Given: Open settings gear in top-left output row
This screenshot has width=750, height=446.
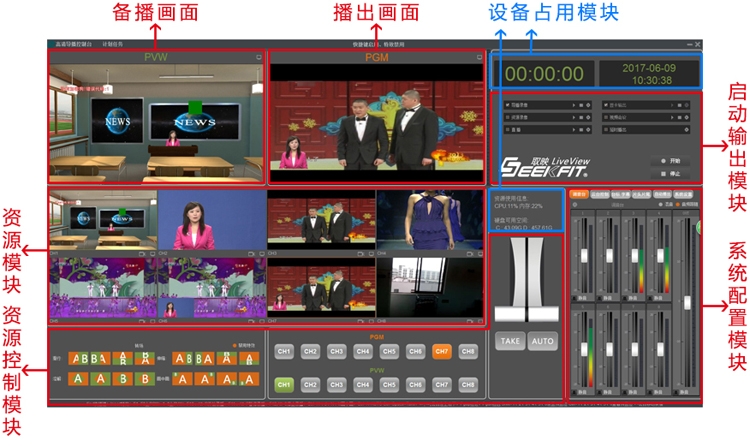Looking at the screenshot, I should [587, 103].
